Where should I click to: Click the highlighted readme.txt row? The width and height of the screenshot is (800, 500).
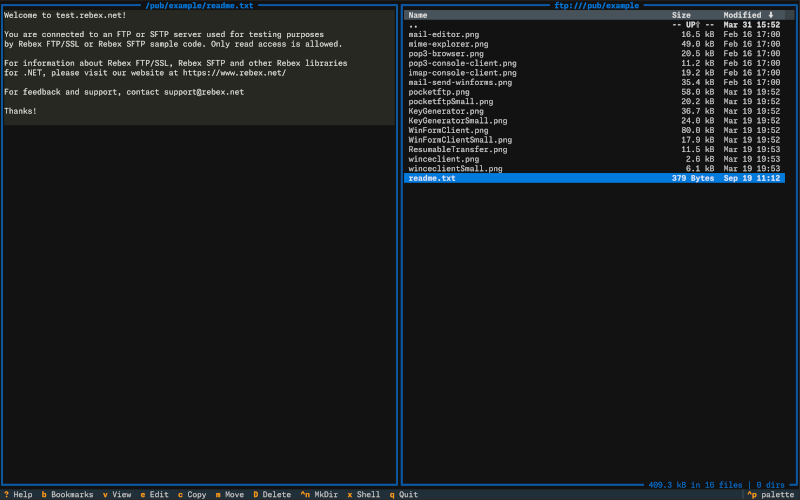pyautogui.click(x=594, y=179)
